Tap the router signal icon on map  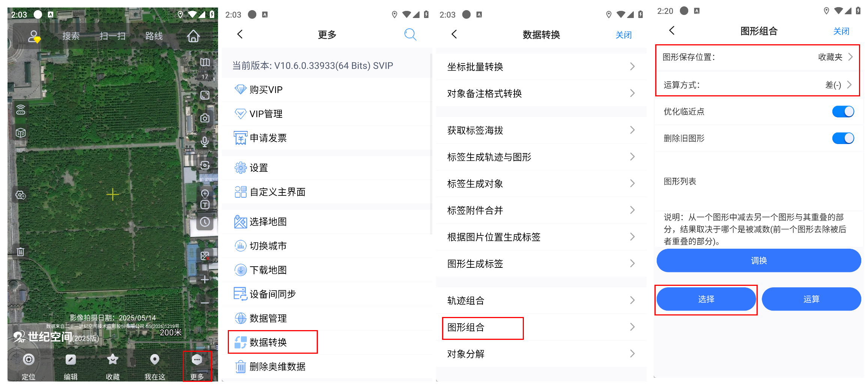tap(21, 110)
